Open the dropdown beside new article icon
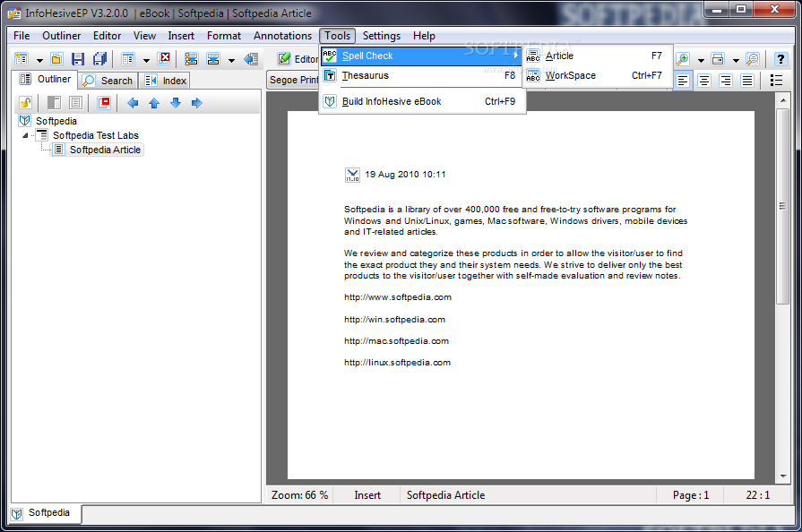Screen dimensions: 802x532 click(39, 60)
